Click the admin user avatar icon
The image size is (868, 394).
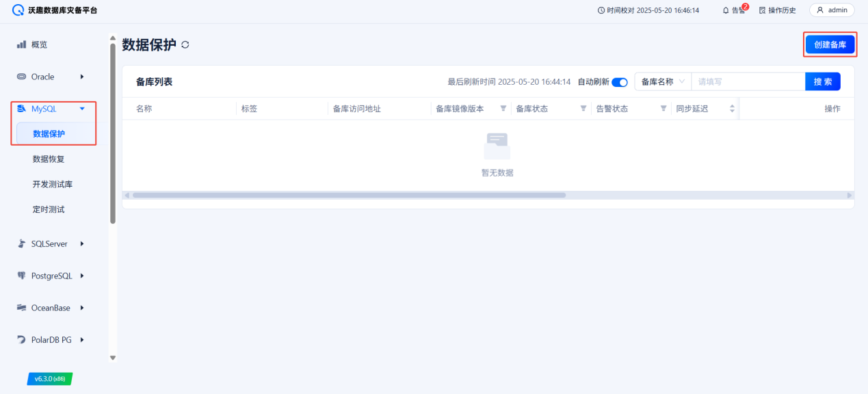pyautogui.click(x=820, y=10)
